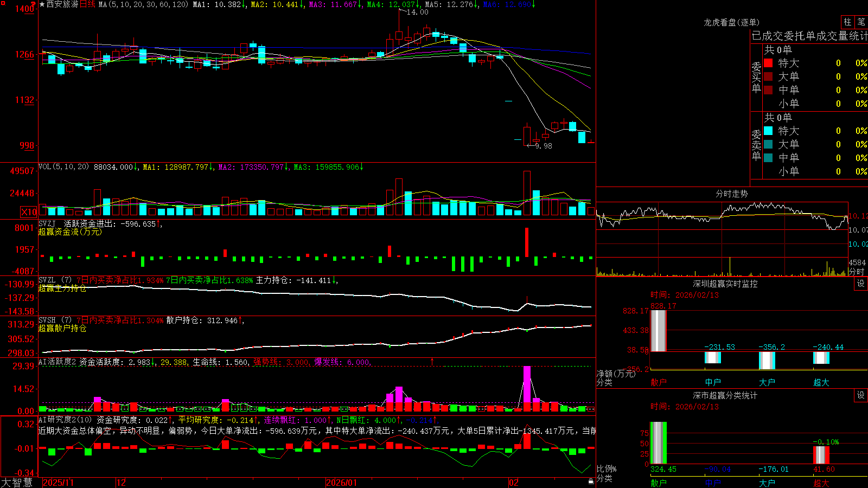Click the MA6: 12.690 value
This screenshot has height=488, width=868.
click(509, 4)
